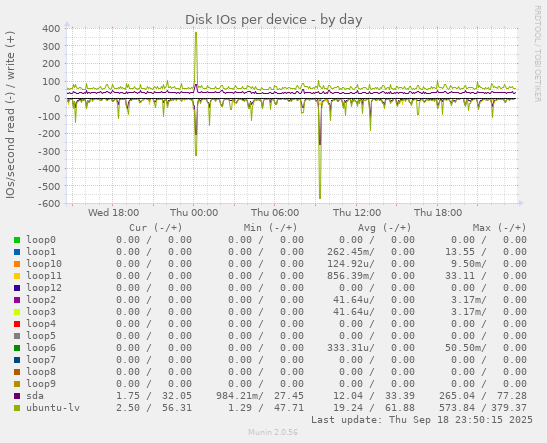Click the ubuntu-lv olive green swatch
547x443 pixels.
(x=17, y=408)
